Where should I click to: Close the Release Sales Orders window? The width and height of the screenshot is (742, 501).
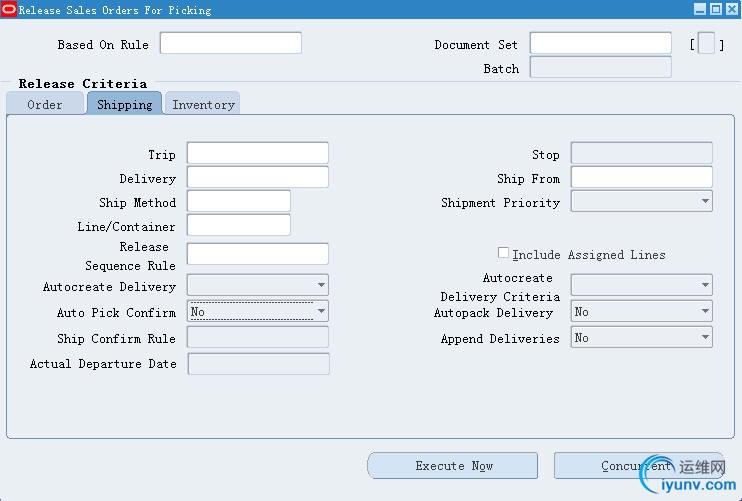732,9
